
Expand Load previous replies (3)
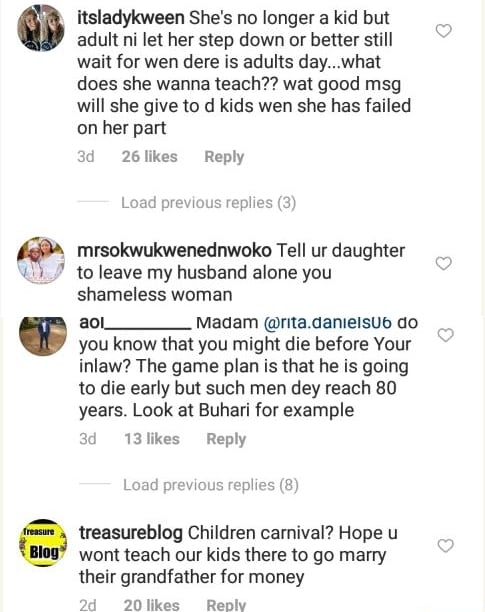(208, 203)
